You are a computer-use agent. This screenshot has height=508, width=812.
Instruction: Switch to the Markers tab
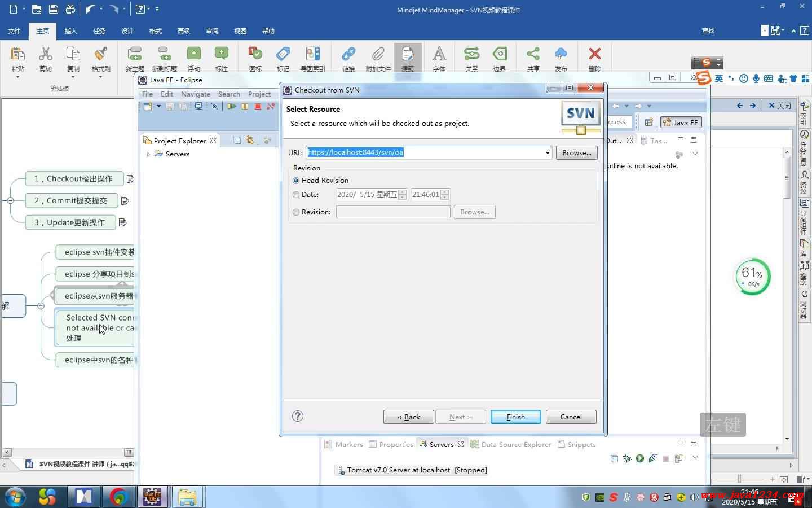tap(344, 444)
